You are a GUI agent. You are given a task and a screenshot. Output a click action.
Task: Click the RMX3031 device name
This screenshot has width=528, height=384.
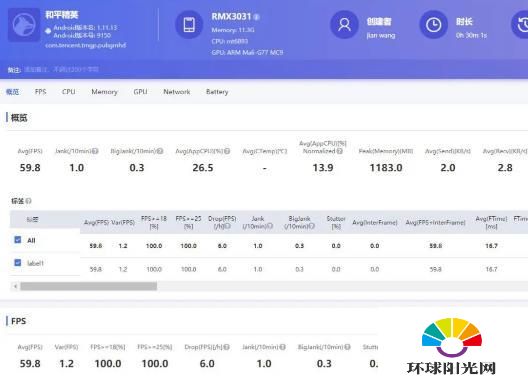click(231, 17)
